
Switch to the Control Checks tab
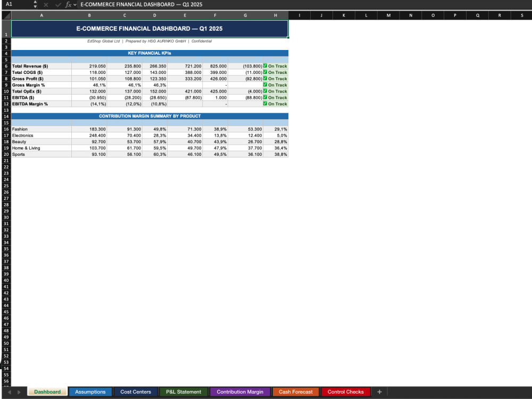pos(345,392)
